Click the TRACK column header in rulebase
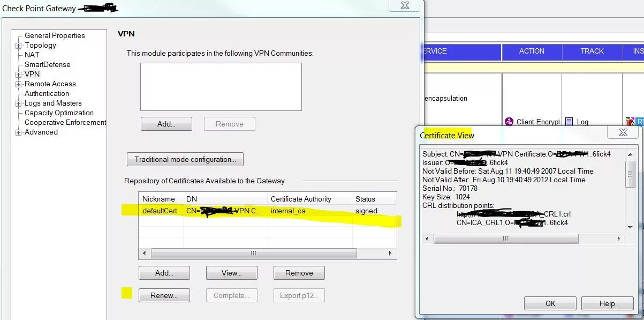 (x=592, y=51)
